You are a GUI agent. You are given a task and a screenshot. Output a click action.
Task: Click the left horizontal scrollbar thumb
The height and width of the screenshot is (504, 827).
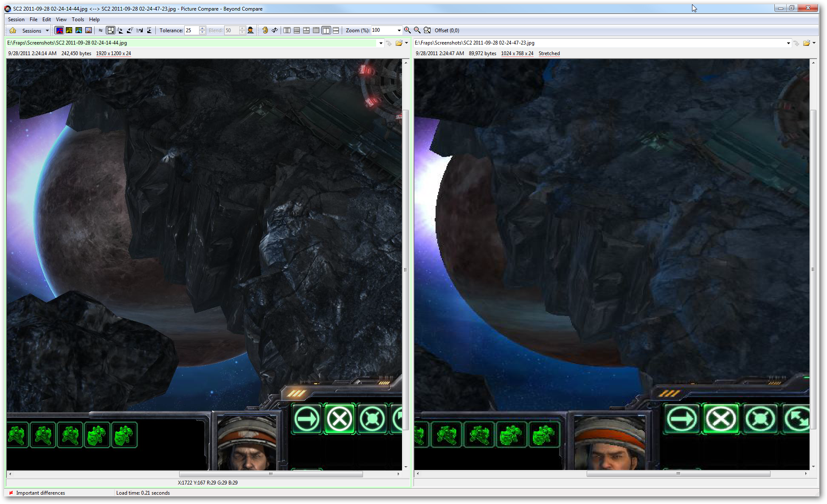coord(270,474)
